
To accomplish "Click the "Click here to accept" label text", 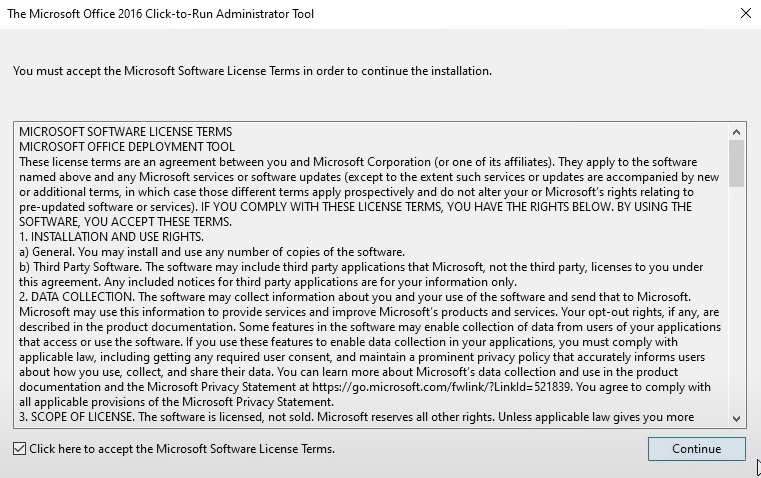I will pos(182,449).
